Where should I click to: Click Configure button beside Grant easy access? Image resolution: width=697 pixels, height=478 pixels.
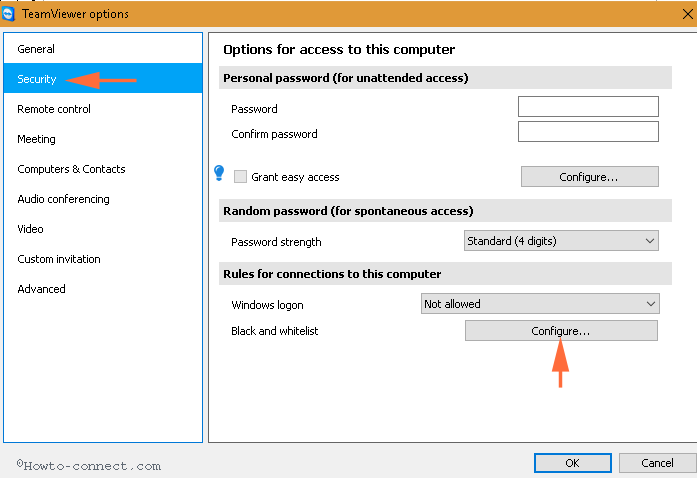pyautogui.click(x=589, y=177)
